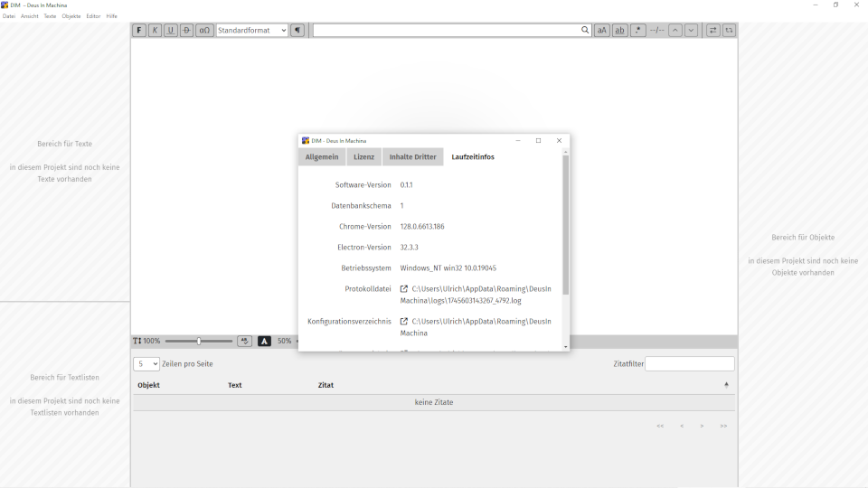Open the Hilfe menu
The height and width of the screenshot is (488, 868).
click(x=111, y=16)
